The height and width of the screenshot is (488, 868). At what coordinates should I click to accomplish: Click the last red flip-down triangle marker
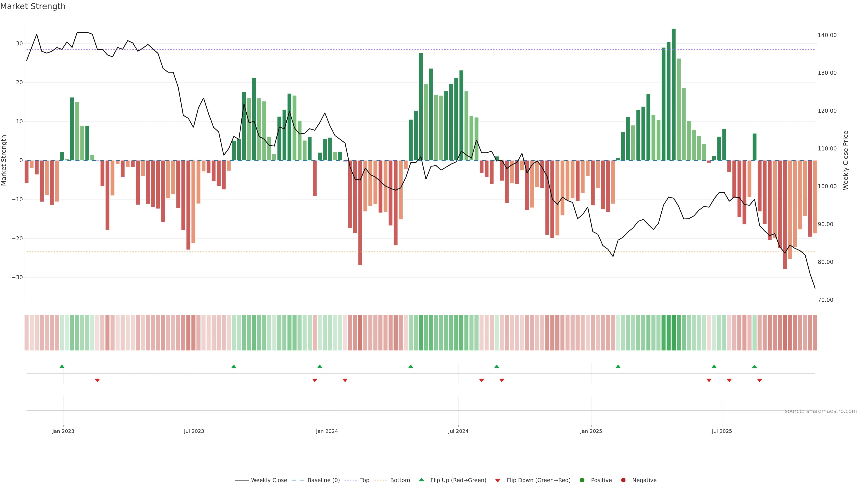coord(759,380)
